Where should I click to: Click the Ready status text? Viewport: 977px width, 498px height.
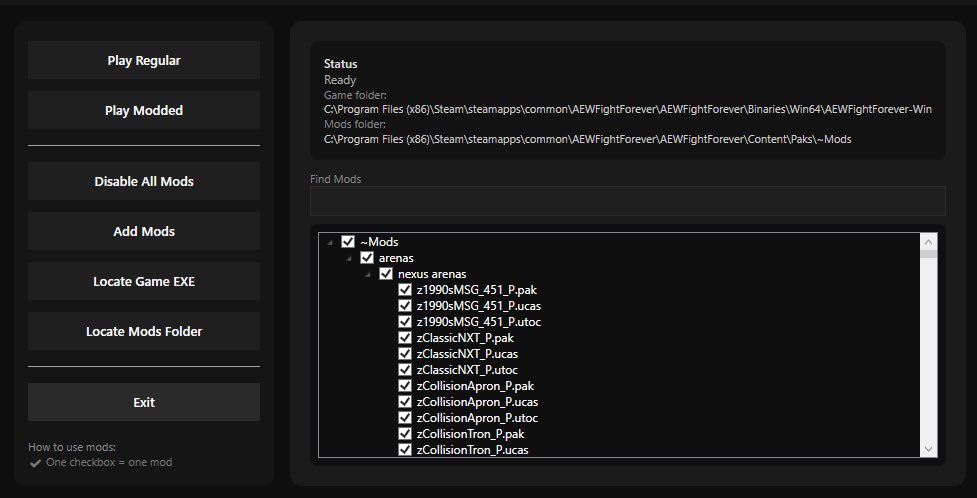pos(340,80)
